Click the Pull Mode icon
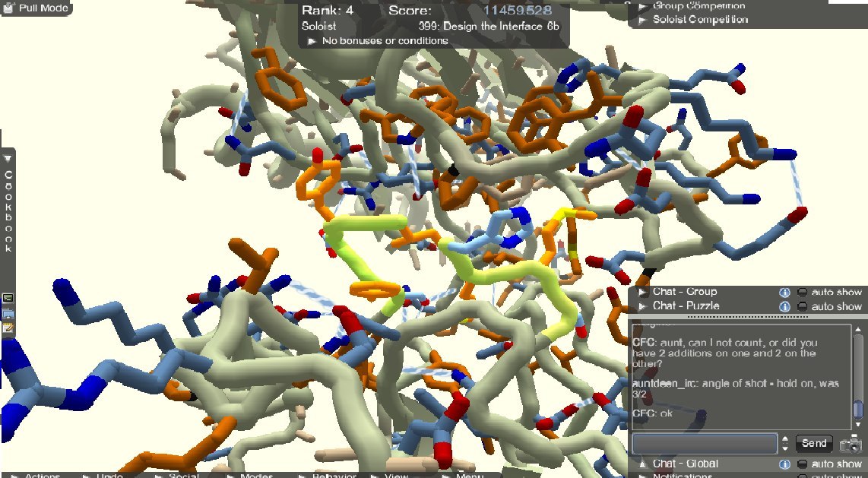868x478 pixels. tap(9, 8)
